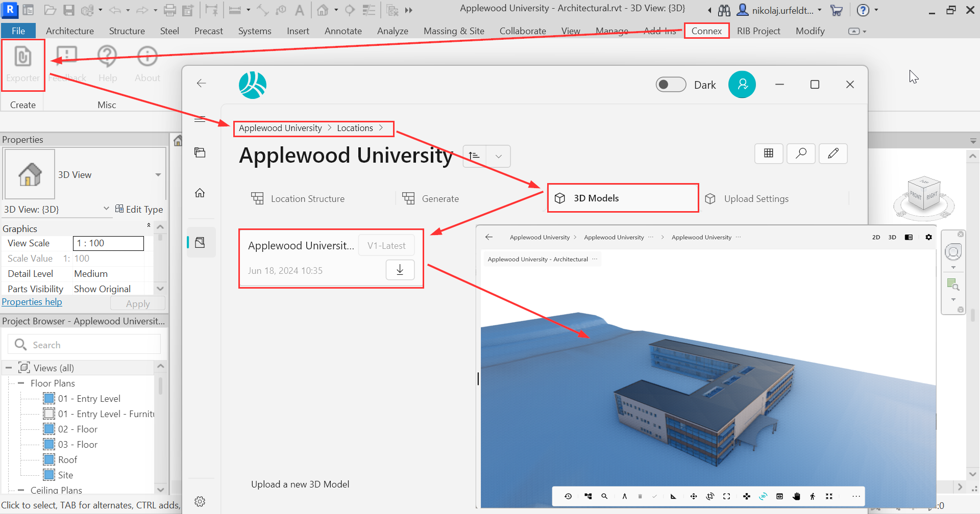Click the grid view icon button
The height and width of the screenshot is (514, 980).
click(x=769, y=153)
